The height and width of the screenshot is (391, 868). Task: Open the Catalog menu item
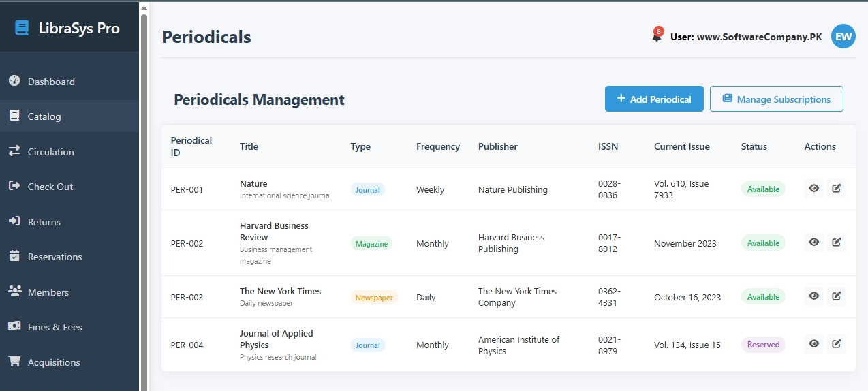click(x=69, y=116)
